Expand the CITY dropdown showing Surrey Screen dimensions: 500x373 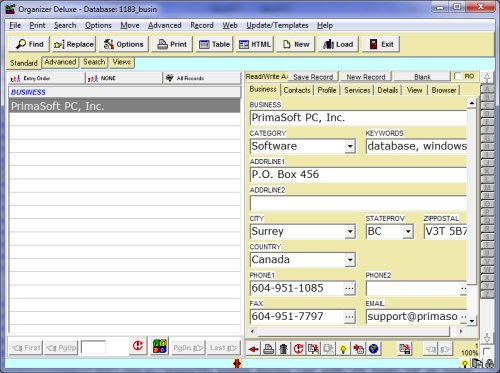click(350, 231)
